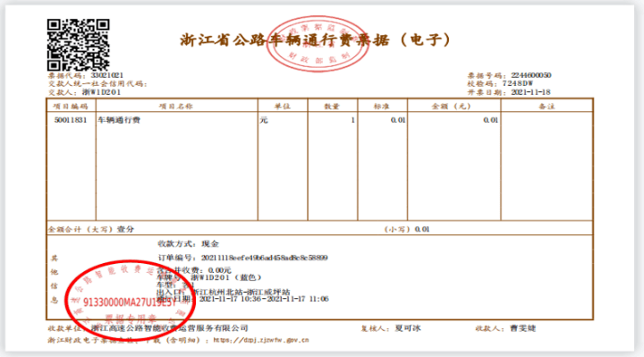Image resolution: width=644 pixels, height=357 pixels.
Task: Open the https://dzpj.zjzwfw.gov.cn link
Action: pos(261,340)
